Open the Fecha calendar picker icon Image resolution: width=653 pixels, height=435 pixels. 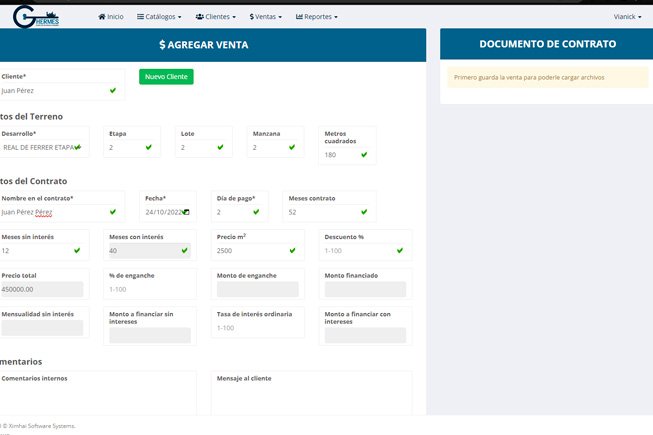[187, 212]
